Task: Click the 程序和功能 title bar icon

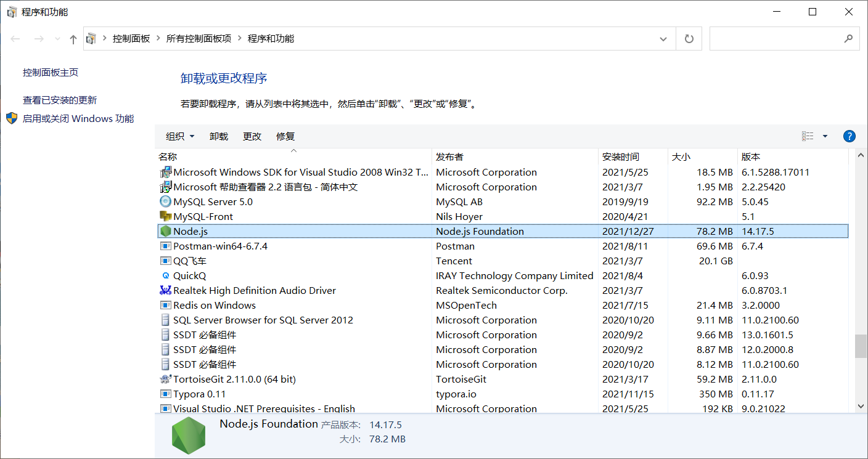Action: (x=12, y=12)
